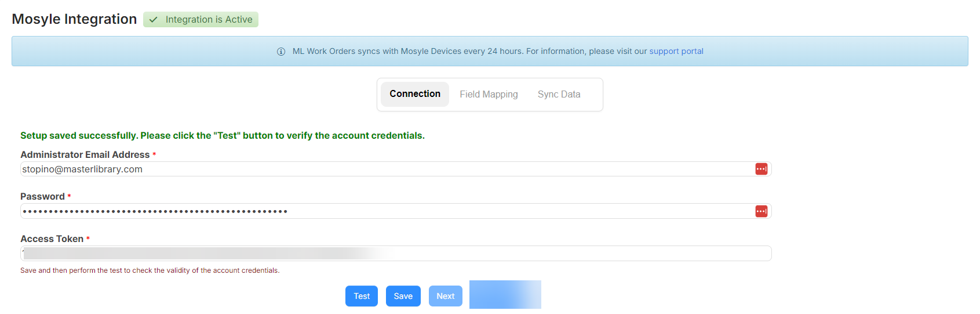Switch to the Connection tab

[415, 94]
